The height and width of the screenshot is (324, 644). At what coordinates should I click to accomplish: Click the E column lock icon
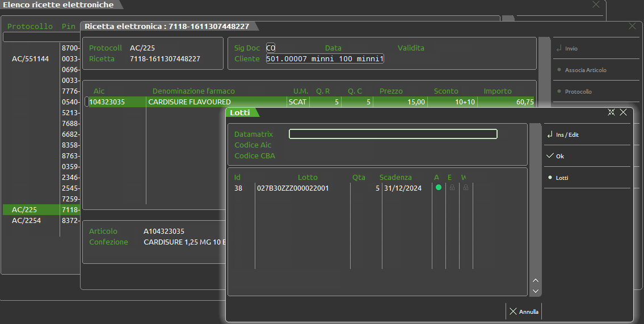(x=452, y=188)
